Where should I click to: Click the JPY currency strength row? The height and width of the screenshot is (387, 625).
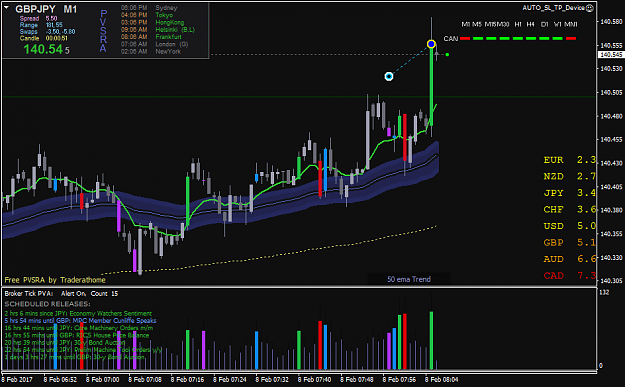[x=570, y=193]
